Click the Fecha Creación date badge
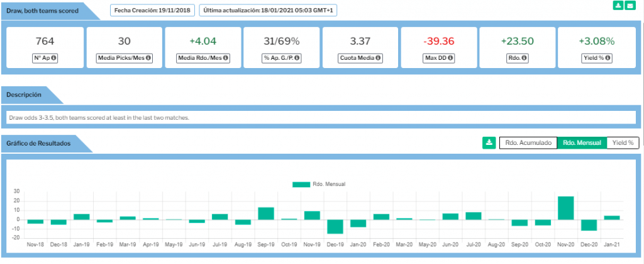This screenshot has width=644, height=264. [x=152, y=10]
